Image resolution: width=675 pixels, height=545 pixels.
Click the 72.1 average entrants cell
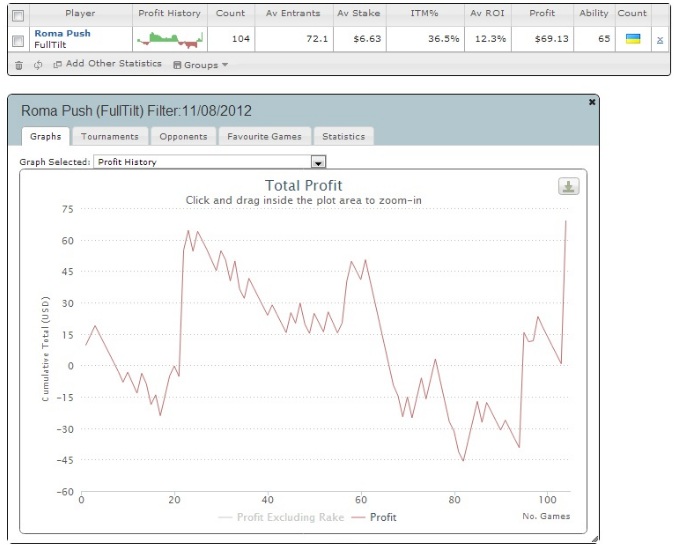[x=294, y=39]
